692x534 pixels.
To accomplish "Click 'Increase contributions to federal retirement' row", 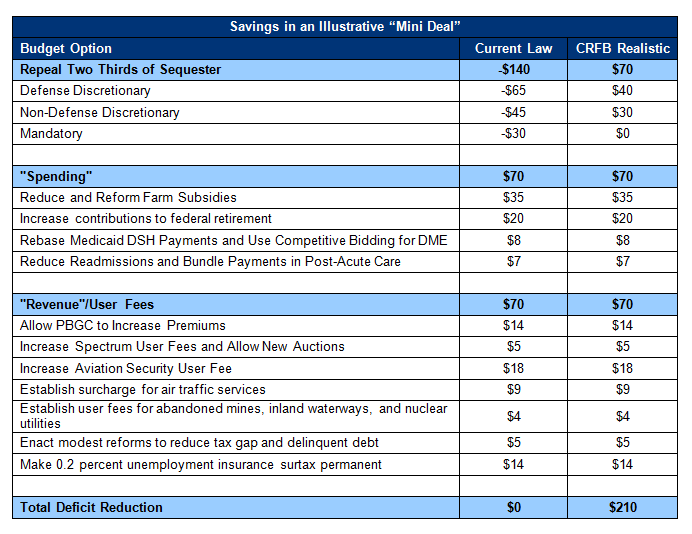I will (x=146, y=219).
